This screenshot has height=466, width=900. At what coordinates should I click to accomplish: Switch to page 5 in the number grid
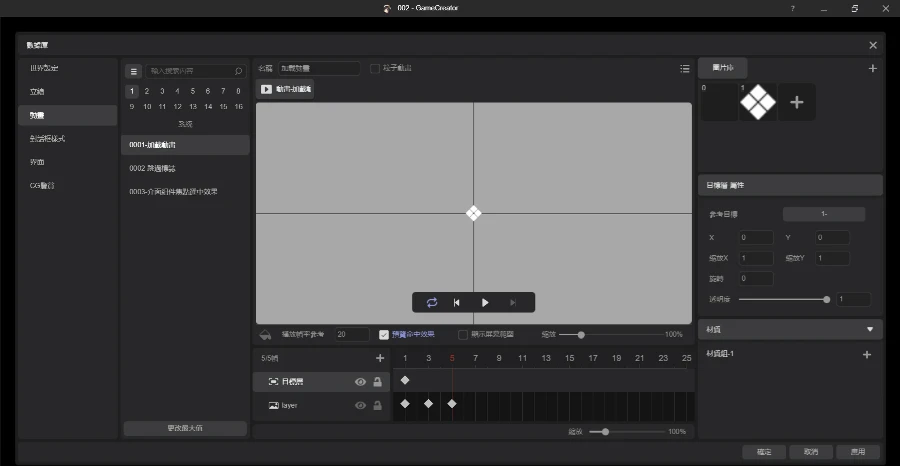pyautogui.click(x=193, y=91)
